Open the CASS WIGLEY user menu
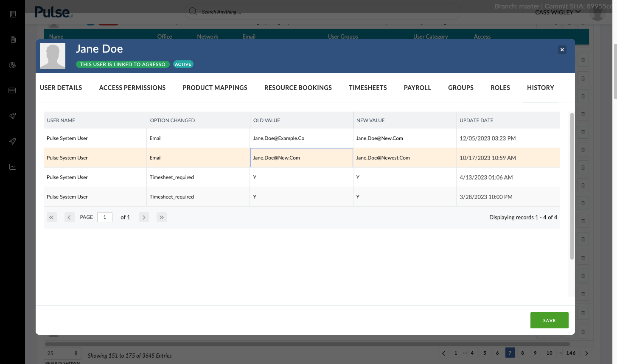 pos(558,12)
